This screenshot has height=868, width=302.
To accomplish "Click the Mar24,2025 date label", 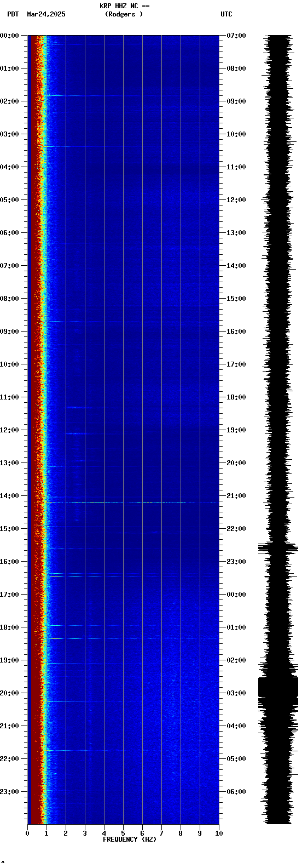I will tap(46, 14).
